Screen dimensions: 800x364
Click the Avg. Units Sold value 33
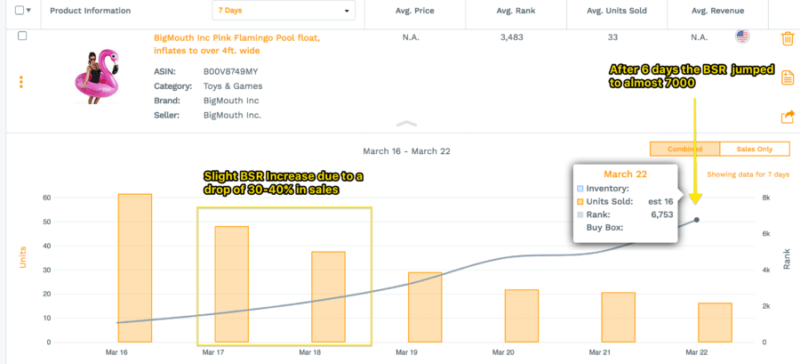613,37
